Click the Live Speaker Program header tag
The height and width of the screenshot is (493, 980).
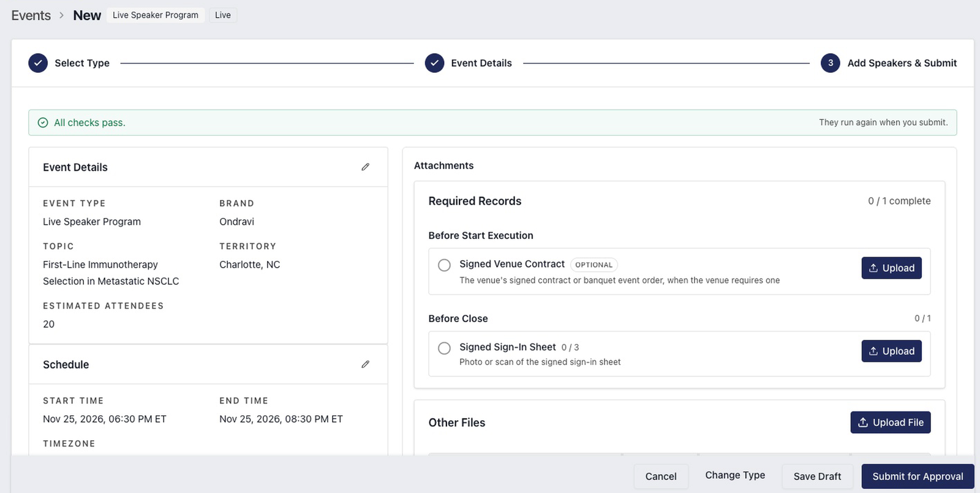pyautogui.click(x=156, y=15)
